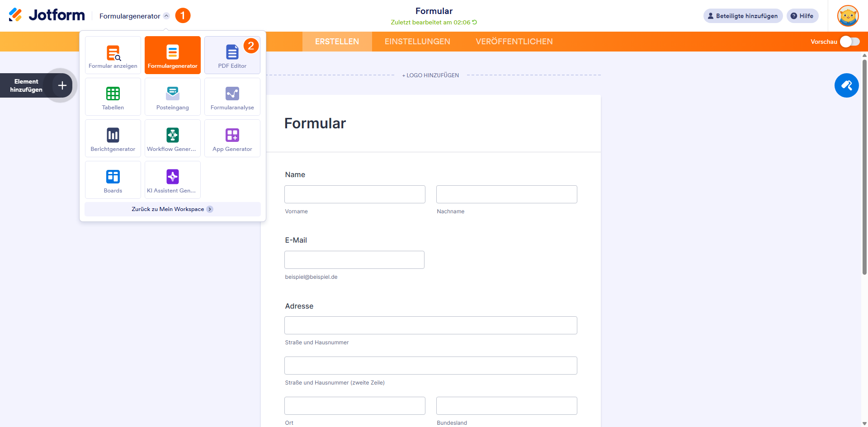Viewport: 868px width, 427px height.
Task: Open the Formularanalyse tile
Action: [x=232, y=97]
